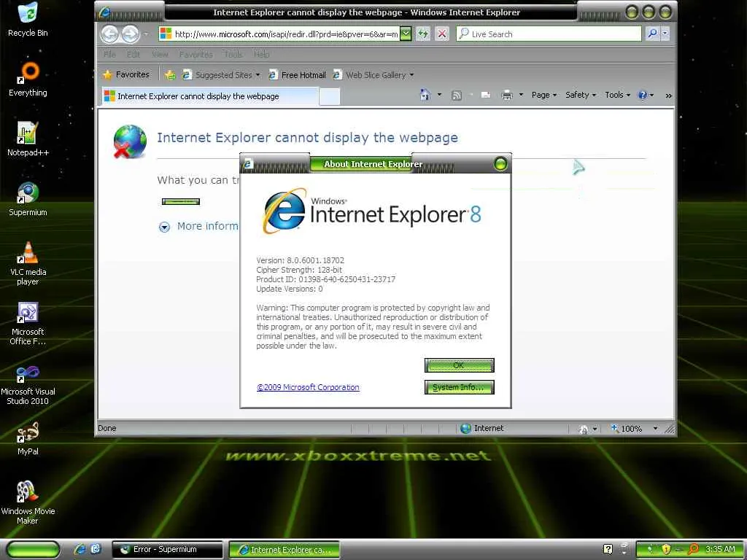Click the Add to Favorites Bar icon

tap(169, 75)
